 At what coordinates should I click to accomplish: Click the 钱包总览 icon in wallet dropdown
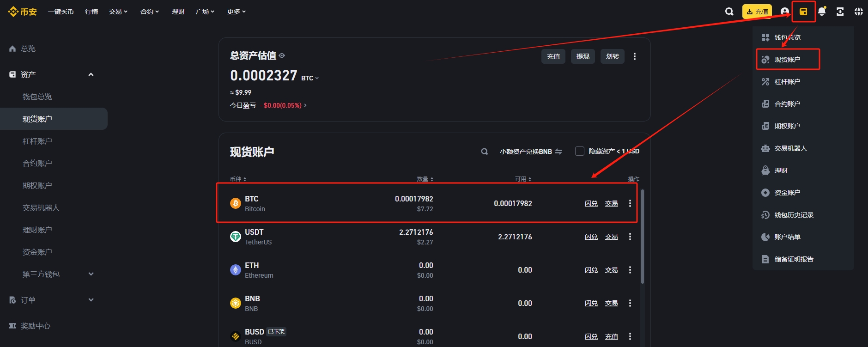point(765,37)
